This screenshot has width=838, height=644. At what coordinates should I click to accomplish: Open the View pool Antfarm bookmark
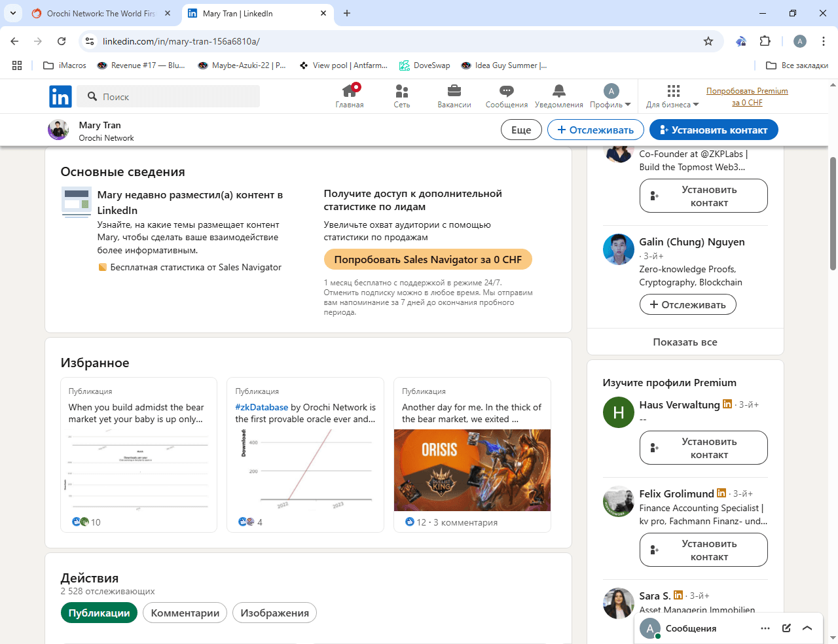tap(344, 65)
